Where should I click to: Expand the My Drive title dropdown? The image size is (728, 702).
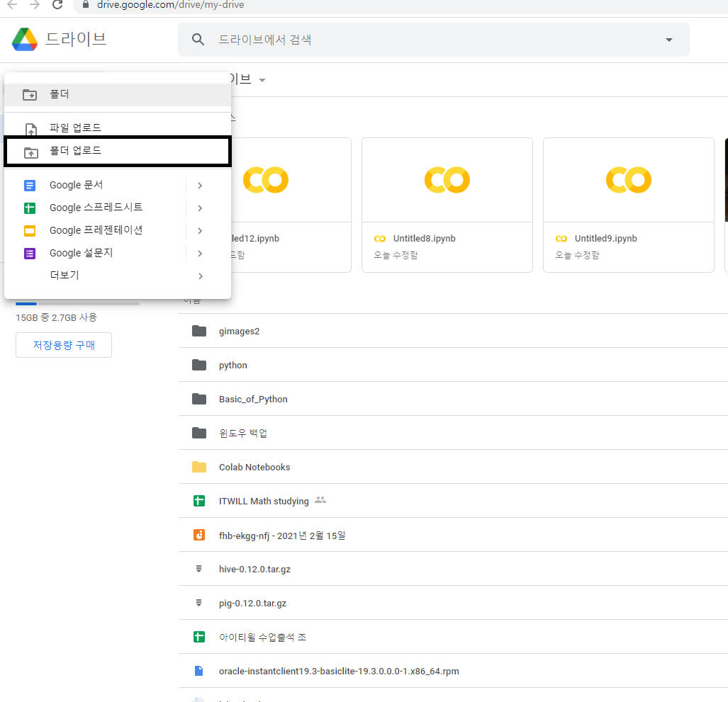click(262, 80)
